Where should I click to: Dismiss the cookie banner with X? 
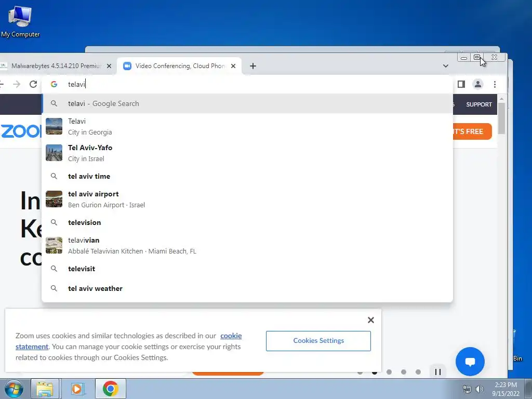click(x=371, y=320)
